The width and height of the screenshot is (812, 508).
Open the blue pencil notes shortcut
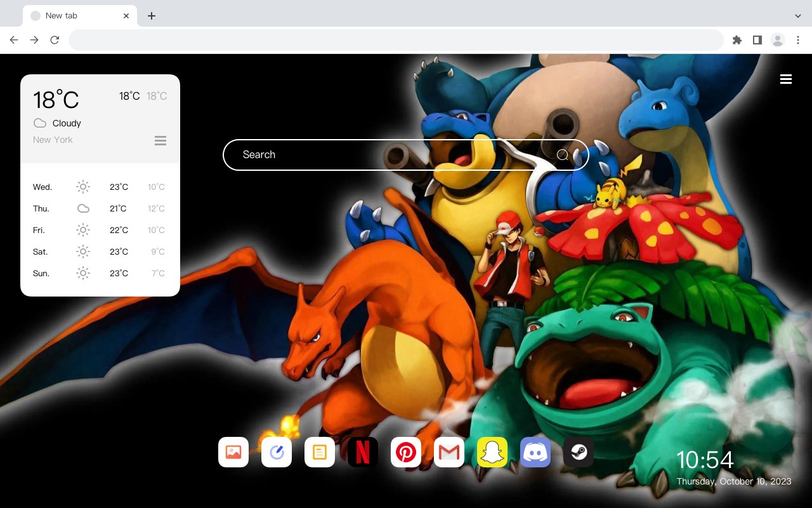(x=277, y=452)
